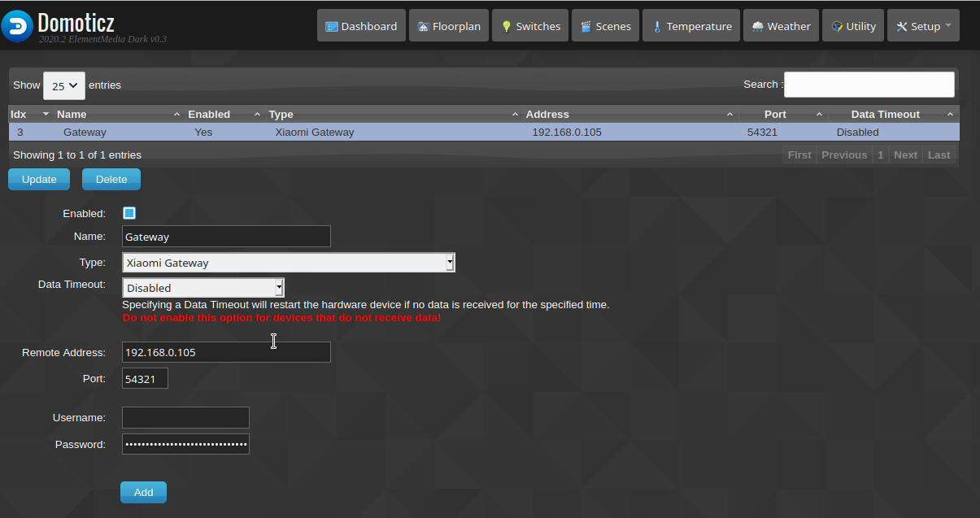The height and width of the screenshot is (518, 980).
Task: Click the Domoticz logo icon
Action: [17, 26]
